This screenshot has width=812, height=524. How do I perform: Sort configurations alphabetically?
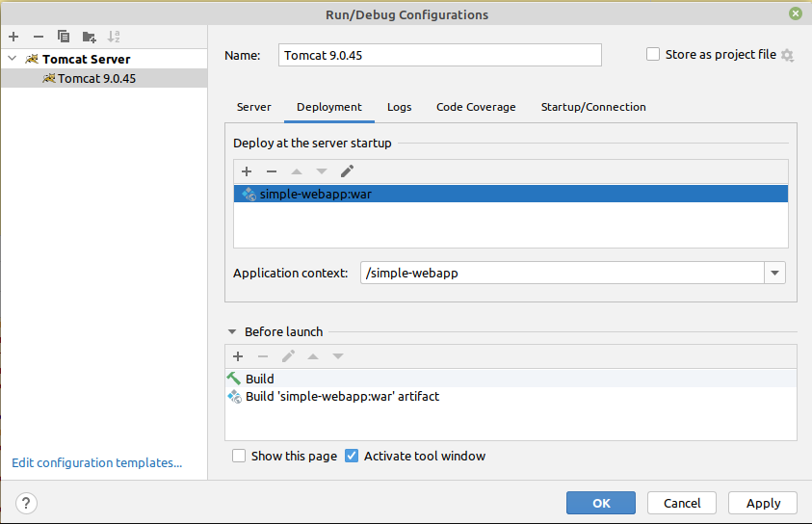tap(114, 37)
